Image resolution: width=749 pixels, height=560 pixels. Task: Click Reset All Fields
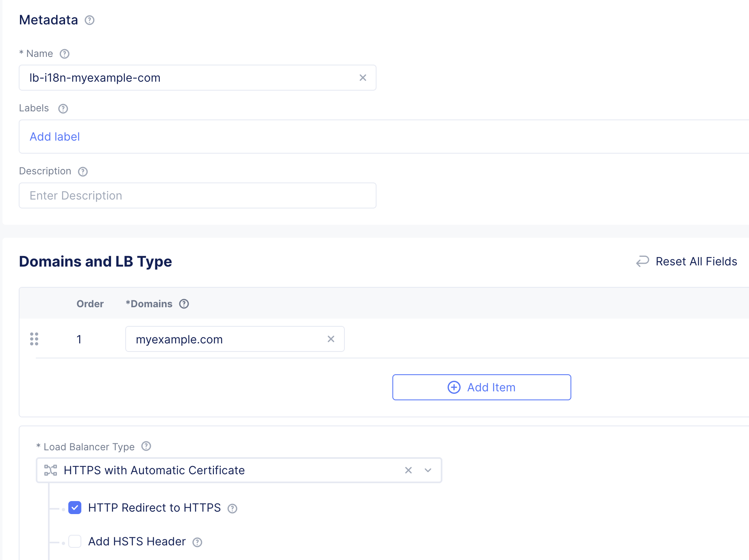(x=687, y=261)
